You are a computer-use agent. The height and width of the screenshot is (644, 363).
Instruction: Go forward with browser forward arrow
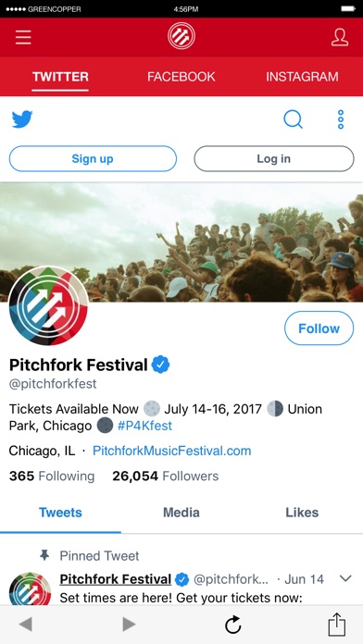pyautogui.click(x=129, y=625)
